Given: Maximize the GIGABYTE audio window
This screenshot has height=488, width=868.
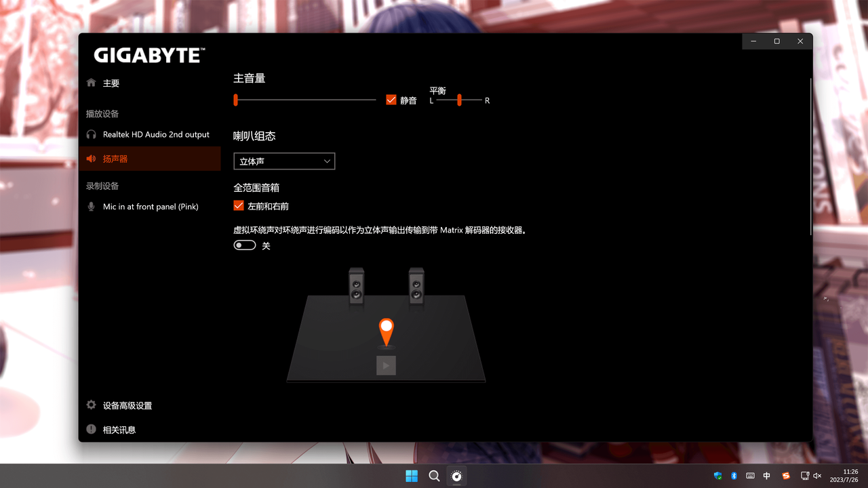Looking at the screenshot, I should pyautogui.click(x=776, y=41).
